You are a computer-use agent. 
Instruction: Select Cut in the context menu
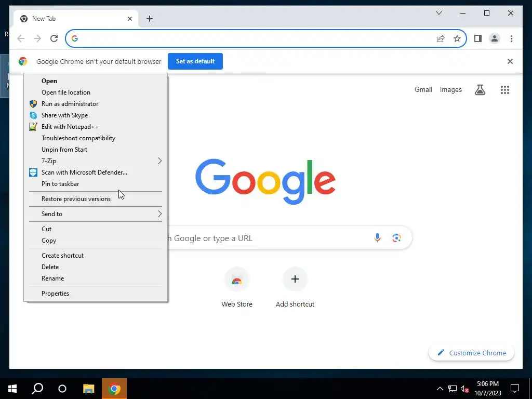96,229
